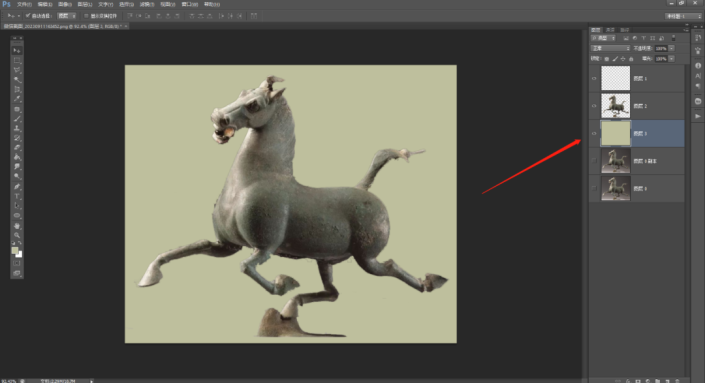Open the workspace switcher dropdown

click(683, 16)
